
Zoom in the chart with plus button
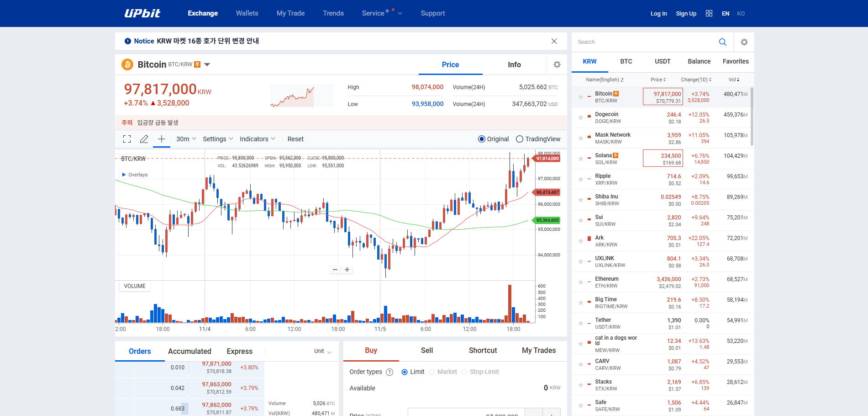click(x=347, y=270)
